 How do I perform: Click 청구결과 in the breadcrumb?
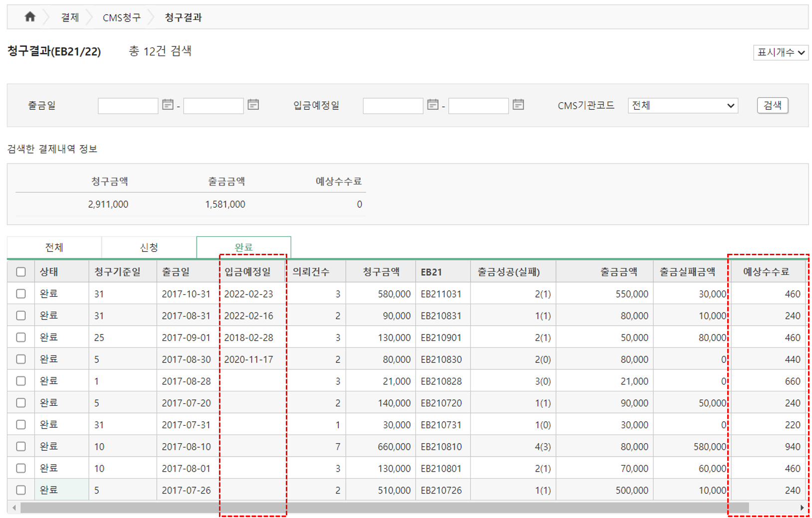183,17
